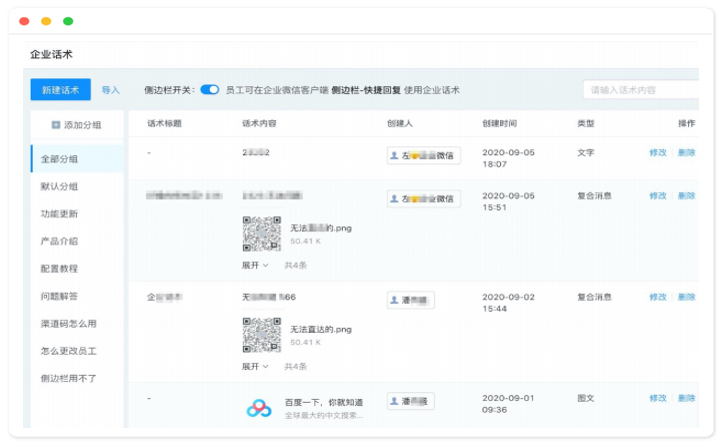This screenshot has width=725, height=448.
Task: Click the creator avatar icon in the 2020-09-01 row
Action: coord(395,400)
